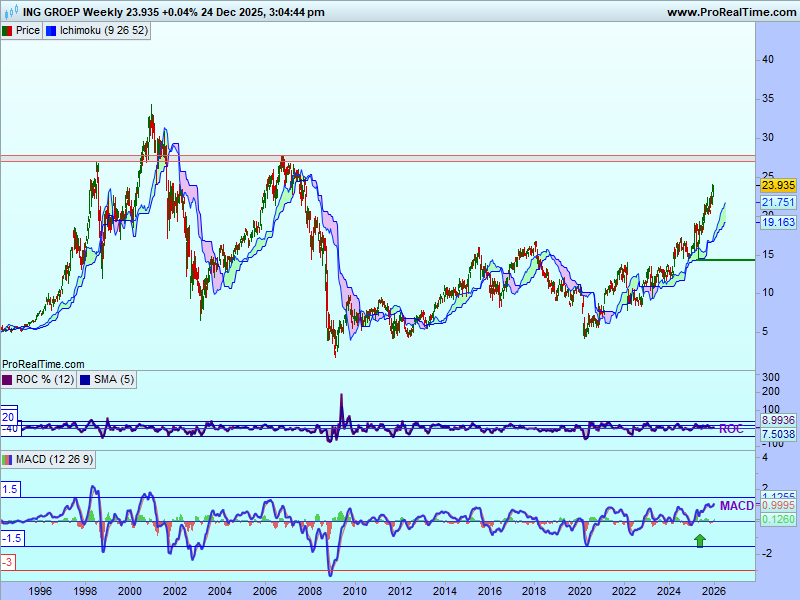The width and height of the screenshot is (800, 600).
Task: Click the green up arrow in MACD panel
Action: pyautogui.click(x=700, y=540)
